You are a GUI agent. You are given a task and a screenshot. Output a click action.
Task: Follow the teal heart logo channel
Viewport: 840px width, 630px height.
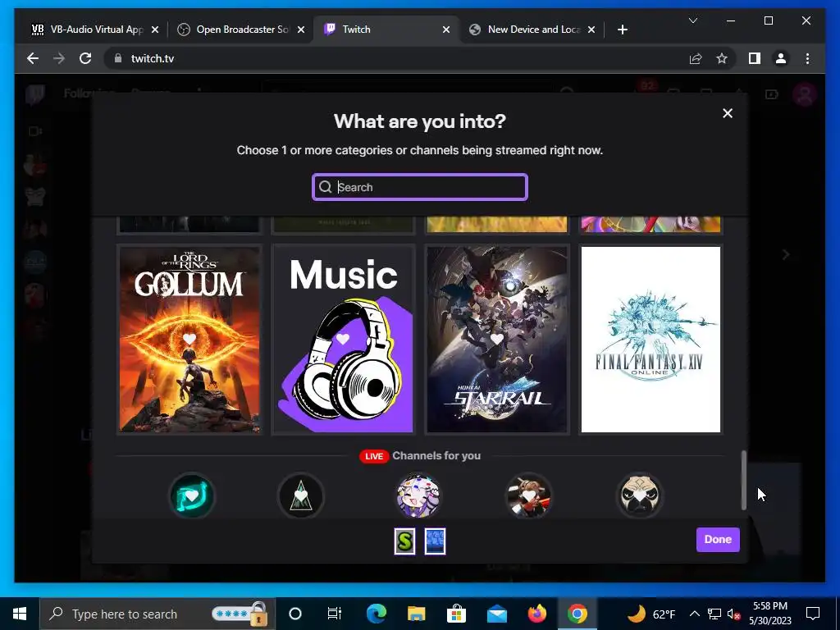click(x=192, y=495)
